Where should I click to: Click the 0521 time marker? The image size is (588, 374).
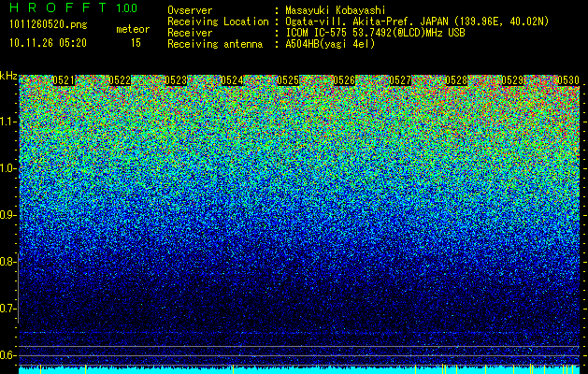(x=64, y=80)
